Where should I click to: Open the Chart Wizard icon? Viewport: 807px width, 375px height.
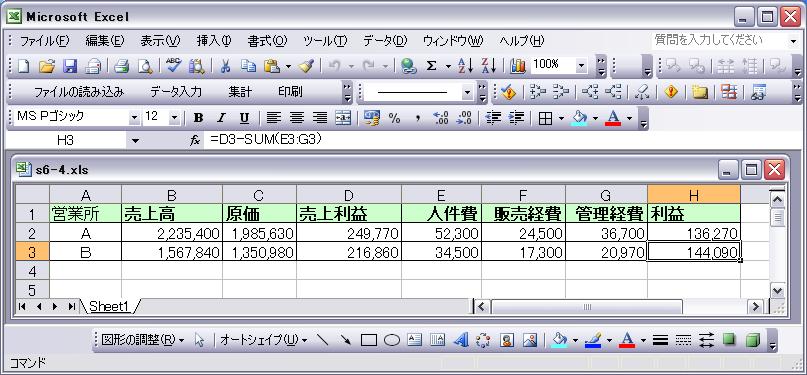517,66
